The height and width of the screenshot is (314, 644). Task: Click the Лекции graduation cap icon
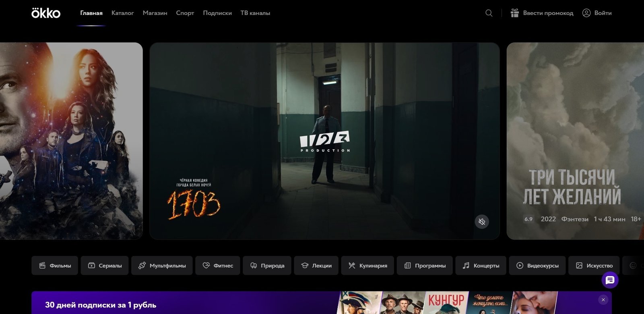[305, 266]
